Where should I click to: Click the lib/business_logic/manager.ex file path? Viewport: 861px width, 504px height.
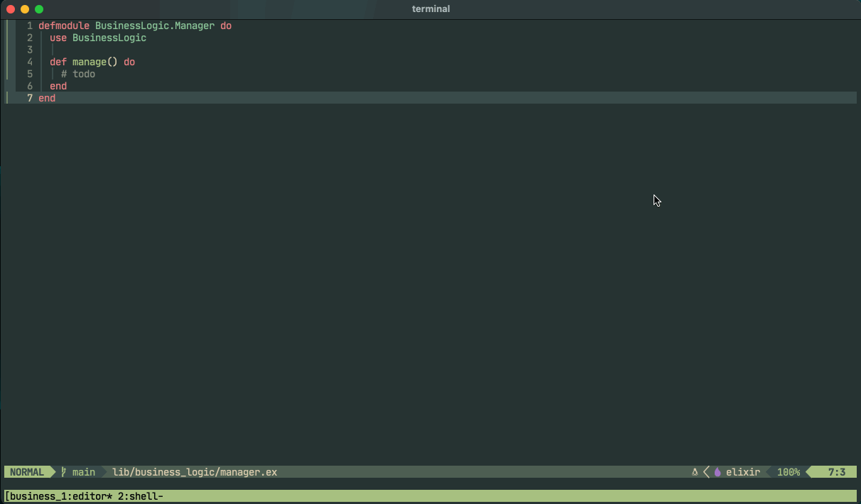pyautogui.click(x=195, y=472)
